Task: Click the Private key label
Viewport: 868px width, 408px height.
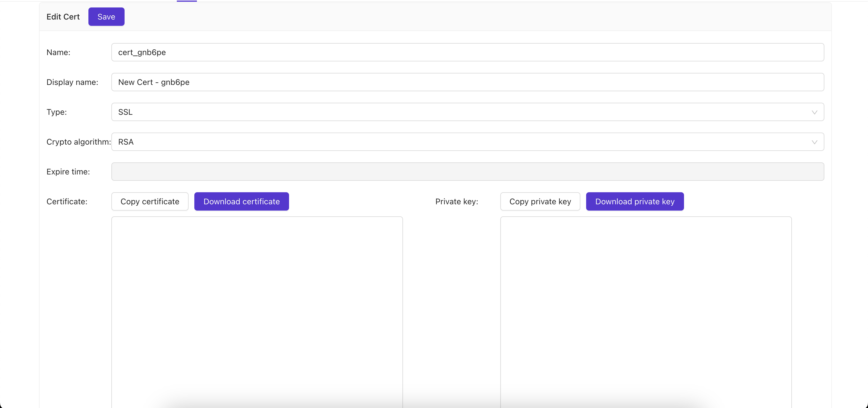Action: (457, 201)
